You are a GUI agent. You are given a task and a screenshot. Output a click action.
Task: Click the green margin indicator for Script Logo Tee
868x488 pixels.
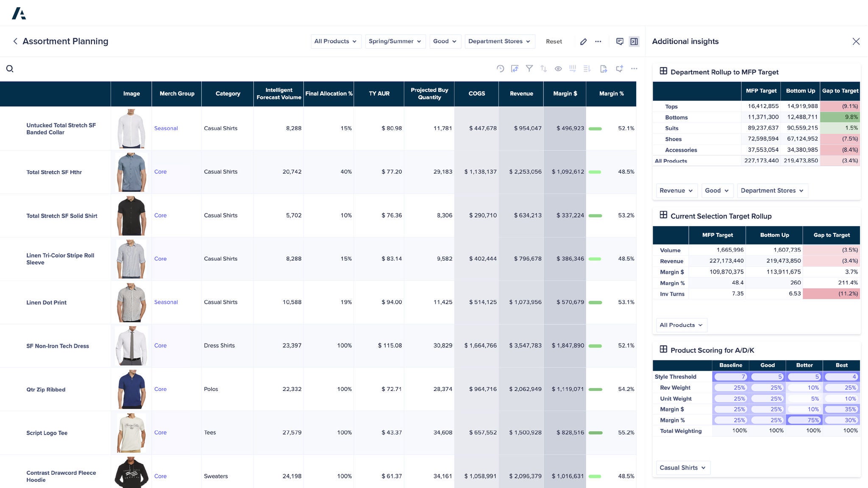point(596,433)
